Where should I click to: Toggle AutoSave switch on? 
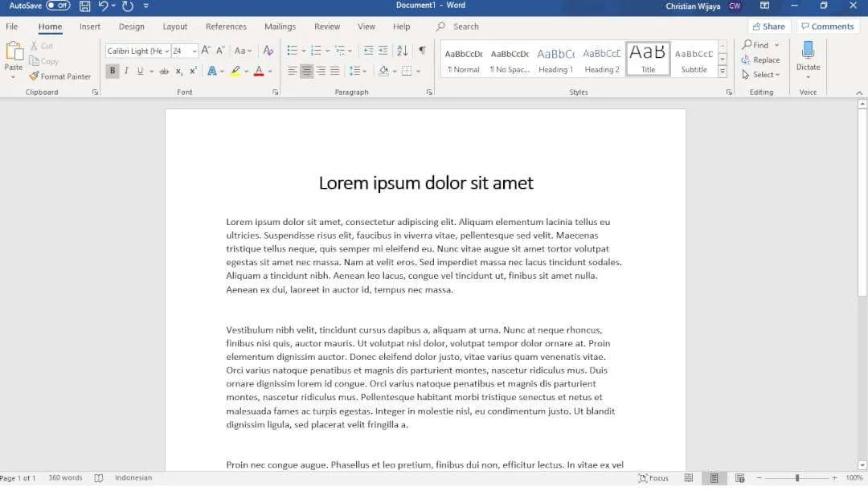tap(58, 6)
